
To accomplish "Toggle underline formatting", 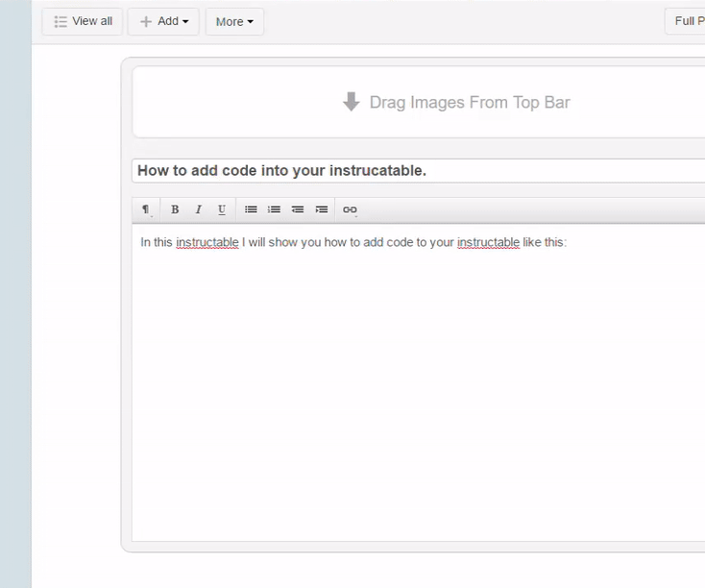I will pos(222,209).
